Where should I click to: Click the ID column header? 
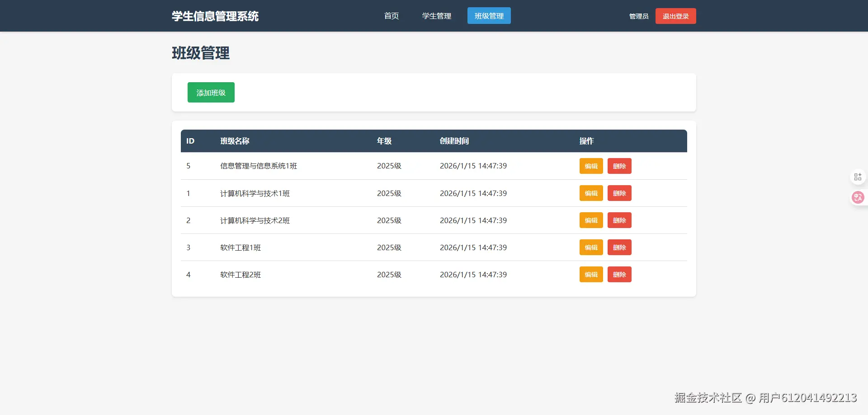(x=190, y=141)
